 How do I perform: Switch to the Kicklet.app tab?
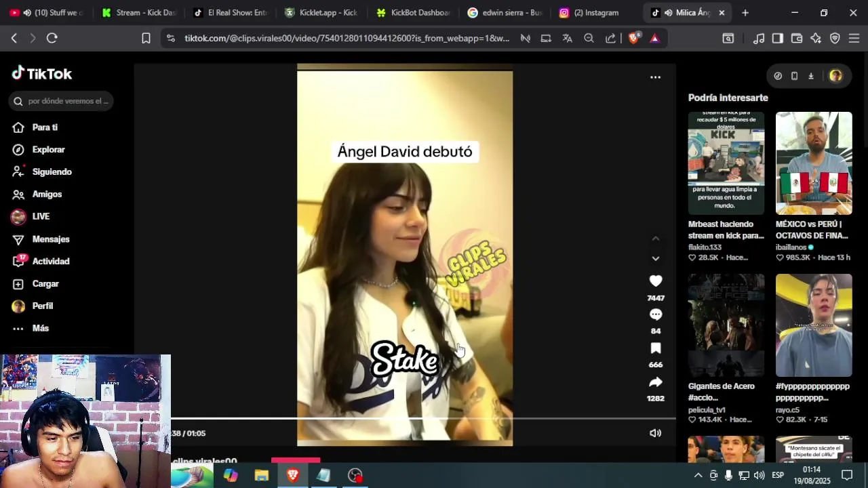321,13
